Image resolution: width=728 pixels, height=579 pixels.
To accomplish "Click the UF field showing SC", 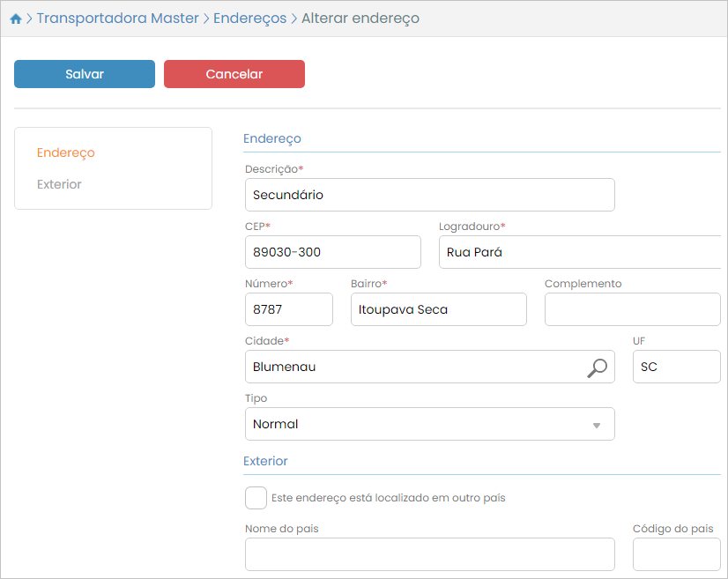I will pyautogui.click(x=676, y=367).
